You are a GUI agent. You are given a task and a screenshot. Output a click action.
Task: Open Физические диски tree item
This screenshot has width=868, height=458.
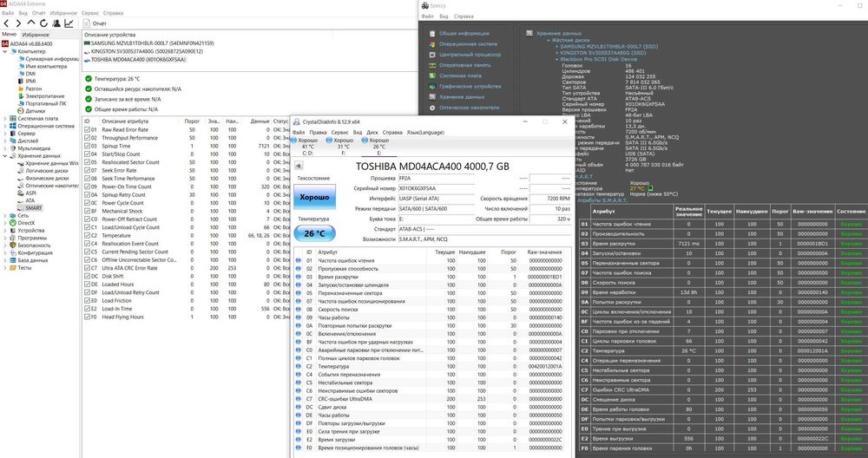click(x=47, y=178)
